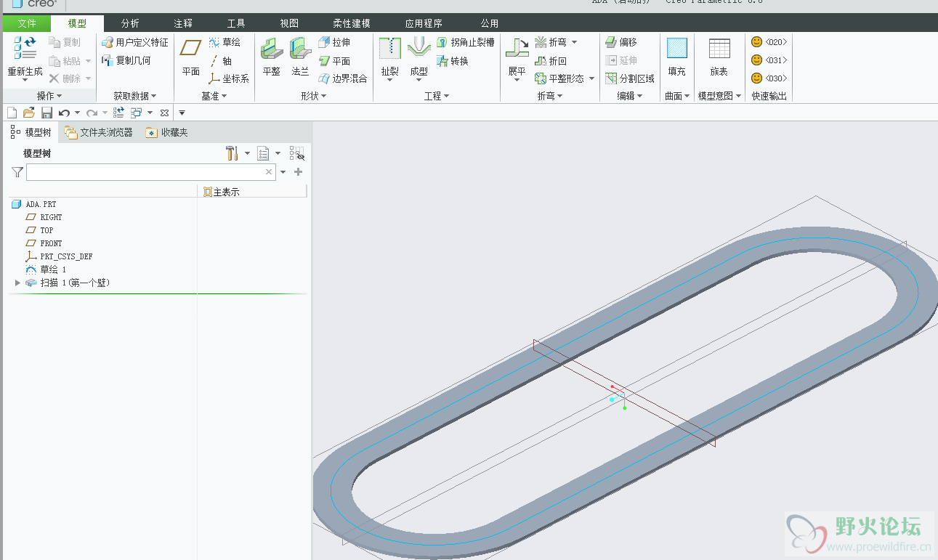
Task: Click the model tree filter funnel icon
Action: (17, 172)
